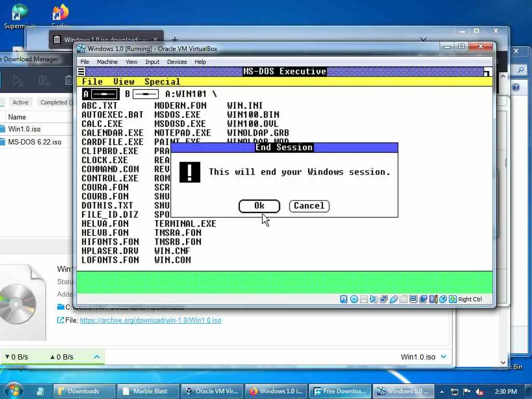Open the MS-DOS Executive system menu box
Screen dimensions: 532x399
[x=81, y=72]
